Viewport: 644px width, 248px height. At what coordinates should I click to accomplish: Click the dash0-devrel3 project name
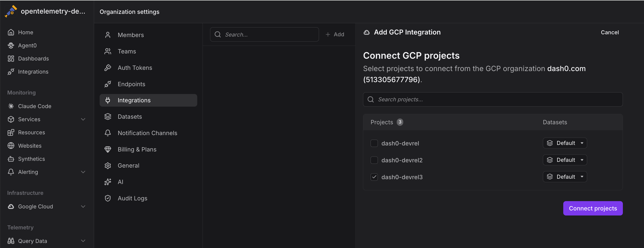pyautogui.click(x=402, y=177)
